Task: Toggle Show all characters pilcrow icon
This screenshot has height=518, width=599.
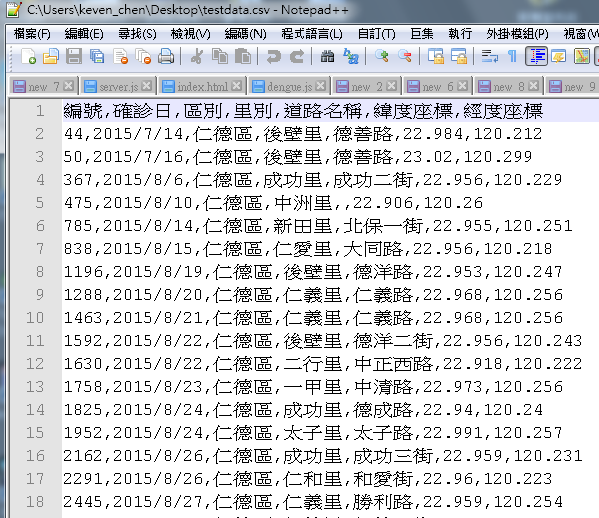Action: point(512,57)
